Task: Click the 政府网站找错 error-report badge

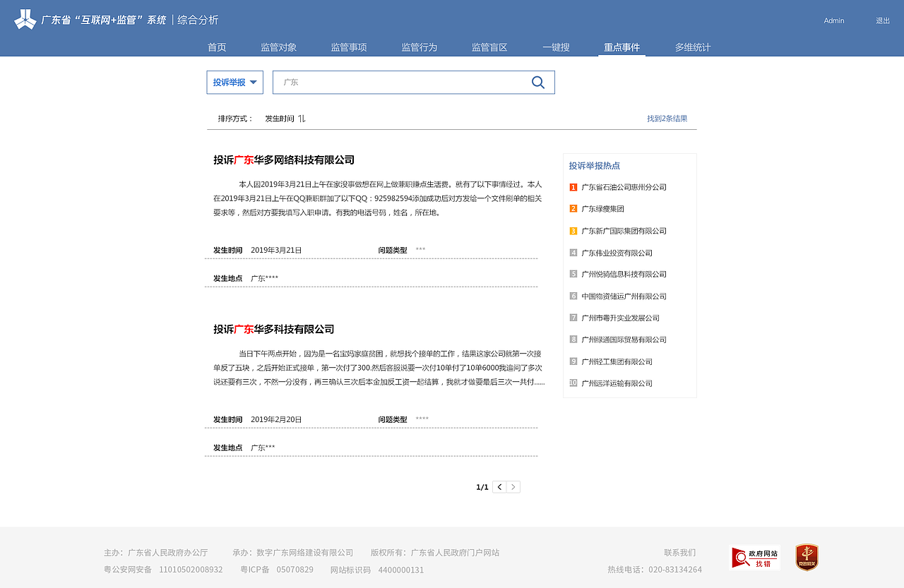Action: point(755,557)
